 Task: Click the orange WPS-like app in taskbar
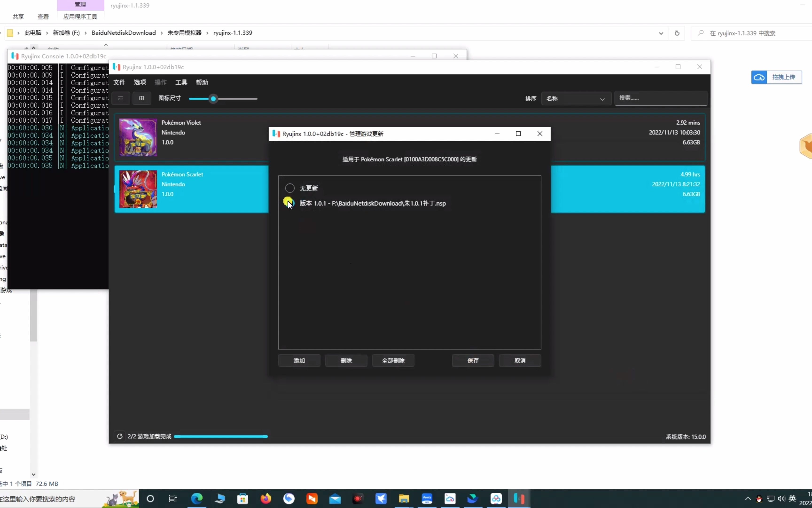312,499
